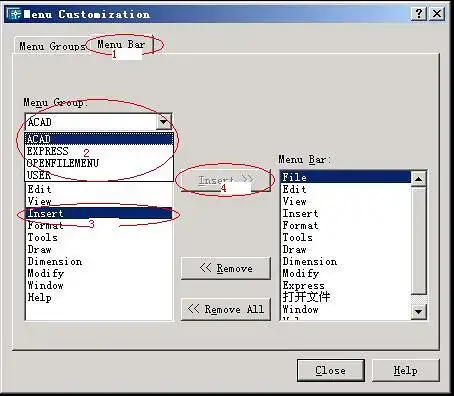Select File in the Menu Bar list
This screenshot has width=454, height=396.
coord(346,177)
